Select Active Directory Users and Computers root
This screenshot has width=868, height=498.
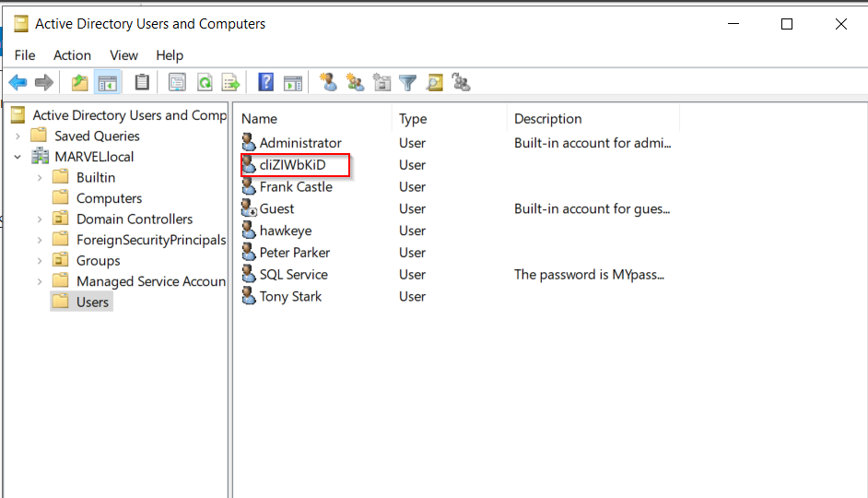point(130,114)
